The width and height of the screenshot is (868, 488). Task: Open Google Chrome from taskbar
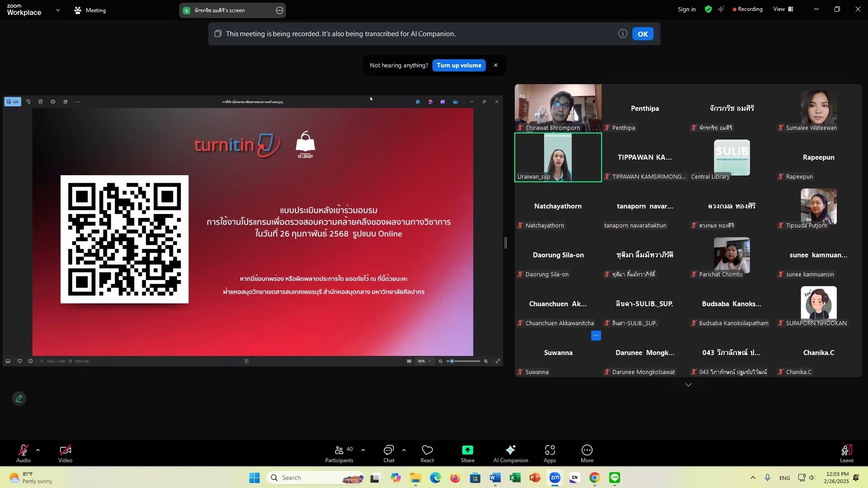(594, 478)
